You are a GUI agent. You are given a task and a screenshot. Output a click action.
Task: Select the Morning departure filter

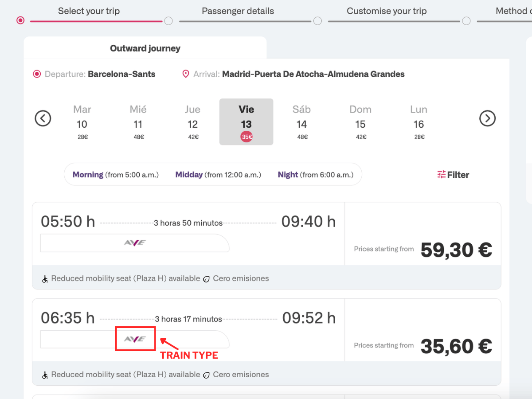click(88, 174)
